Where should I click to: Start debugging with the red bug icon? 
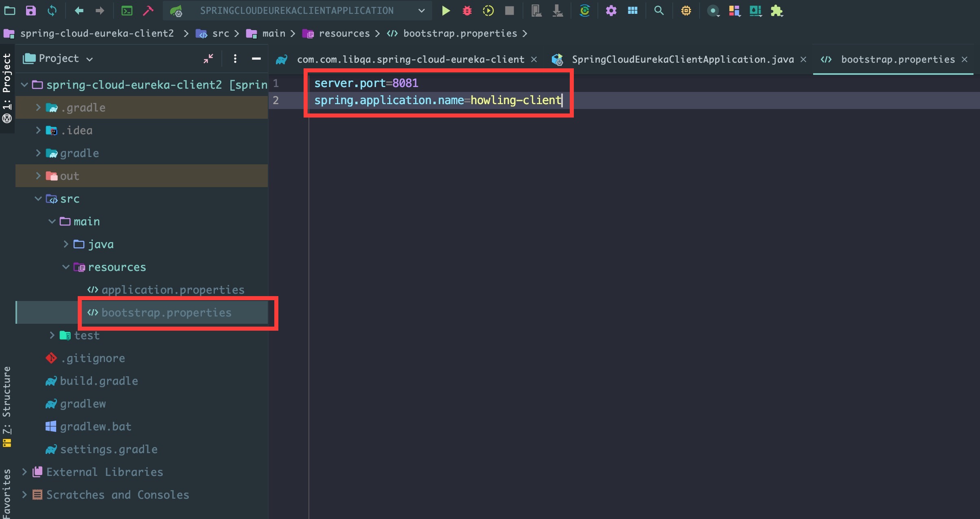pyautogui.click(x=467, y=11)
